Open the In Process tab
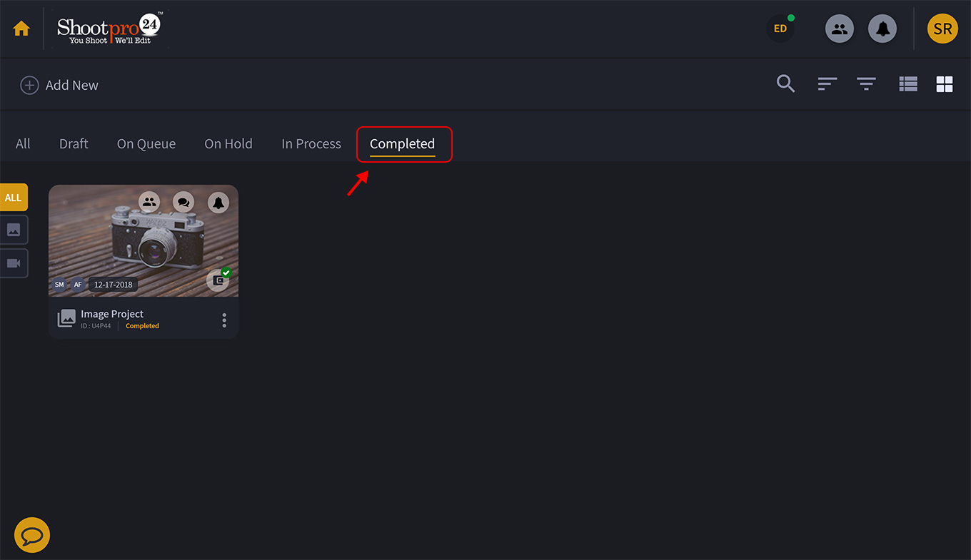Viewport: 971px width, 560px height. coord(311,143)
